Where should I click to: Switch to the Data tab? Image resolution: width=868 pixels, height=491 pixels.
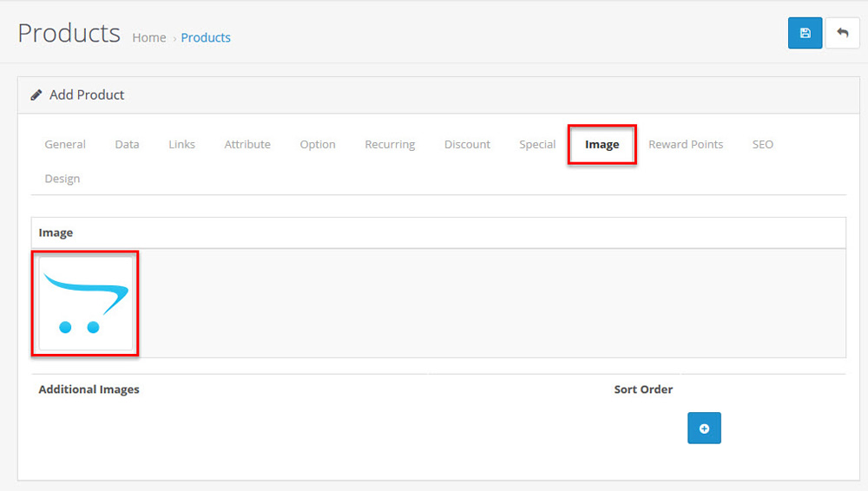[127, 145]
